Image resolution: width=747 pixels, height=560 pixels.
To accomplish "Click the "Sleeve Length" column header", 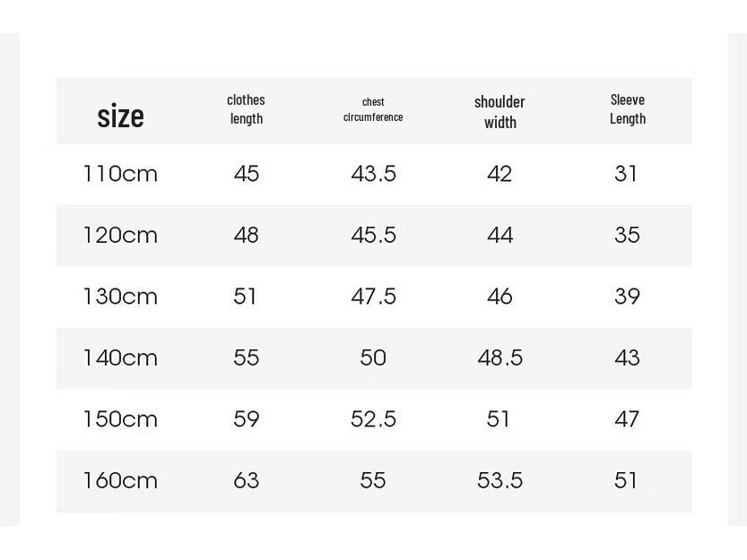I will (628, 109).
